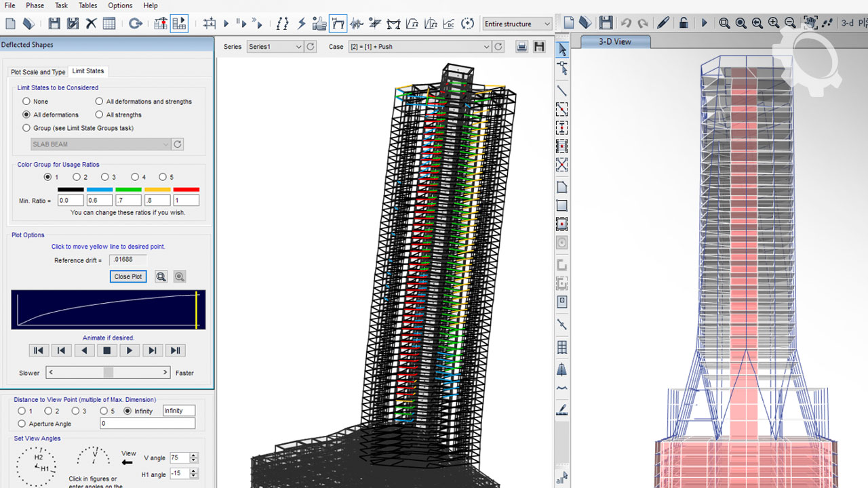Switch to the 'Plot Scale and Type' tab
The image size is (868, 488).
point(38,72)
